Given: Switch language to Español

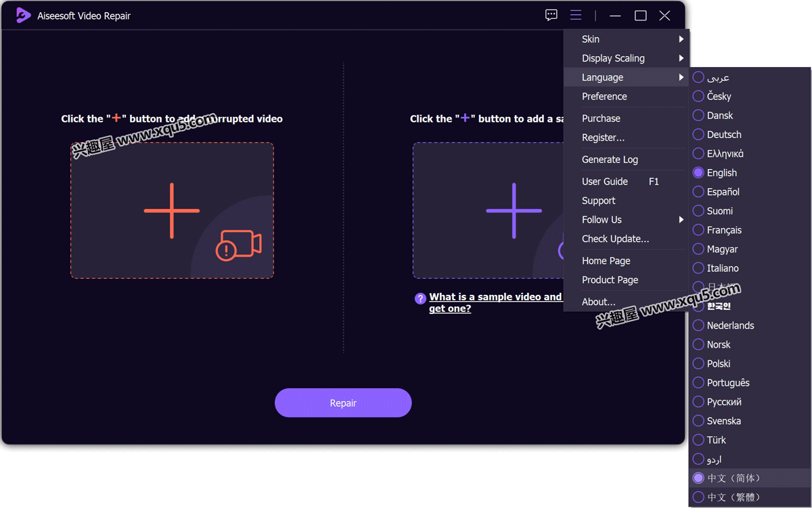Looking at the screenshot, I should pos(750,191).
